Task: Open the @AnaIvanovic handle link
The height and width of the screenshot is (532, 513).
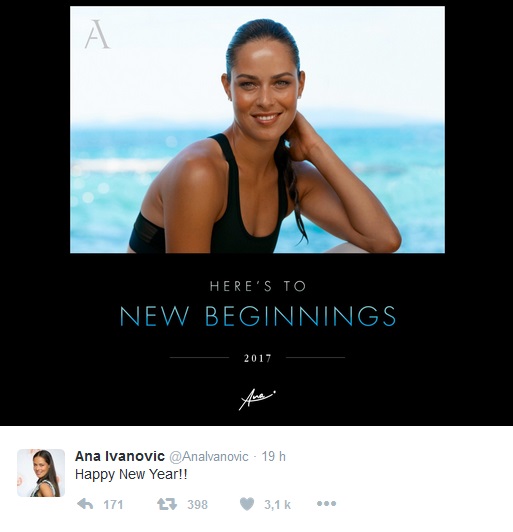Action: [x=209, y=457]
